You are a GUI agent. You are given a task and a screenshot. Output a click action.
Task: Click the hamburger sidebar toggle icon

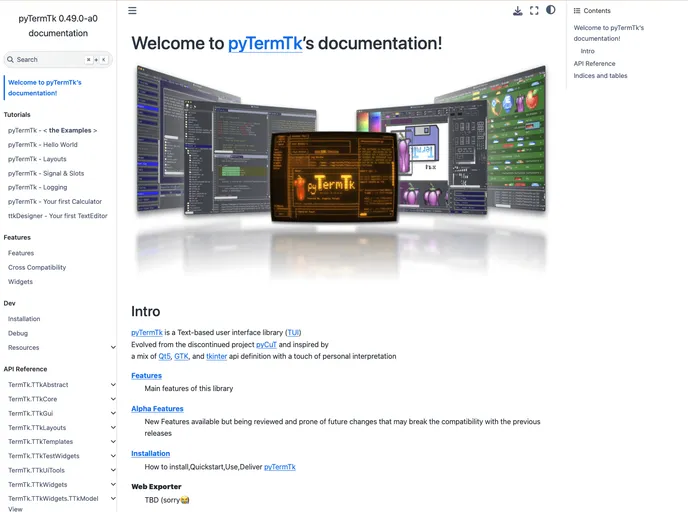pos(132,11)
